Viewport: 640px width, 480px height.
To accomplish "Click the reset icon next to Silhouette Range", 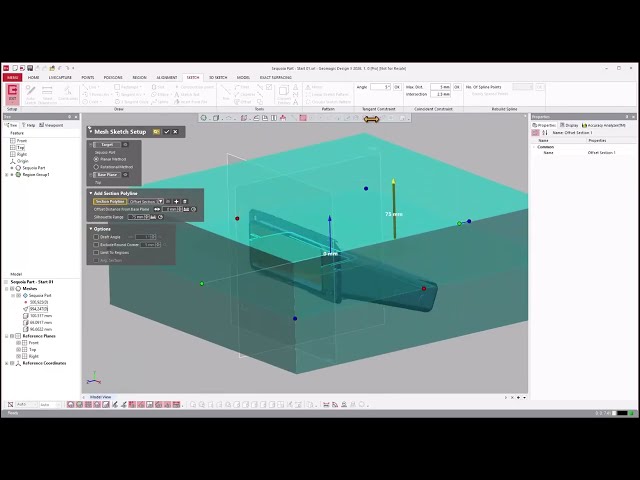I will point(160,217).
